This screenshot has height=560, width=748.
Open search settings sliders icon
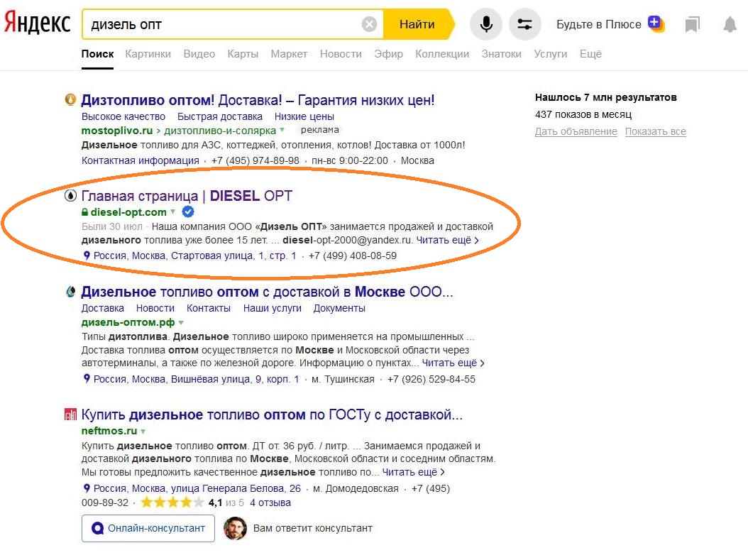point(524,25)
